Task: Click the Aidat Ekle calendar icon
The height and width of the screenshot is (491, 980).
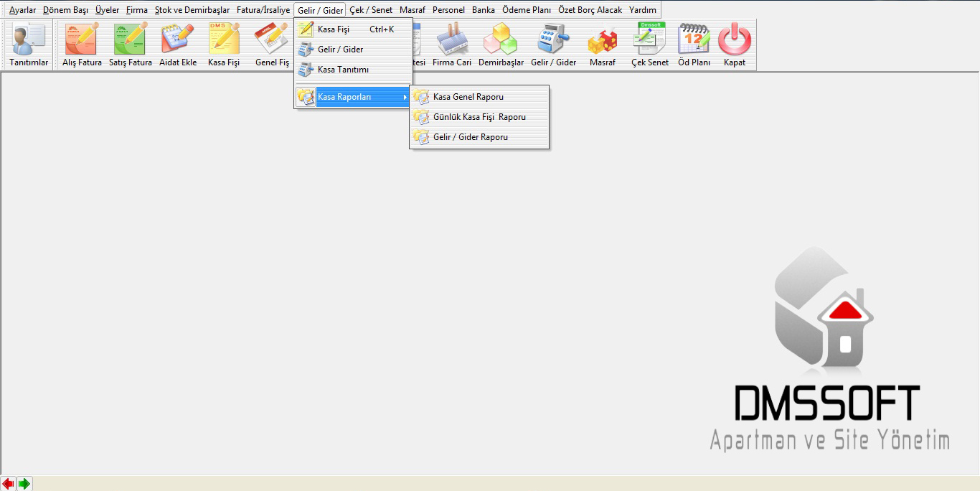Action: 178,45
